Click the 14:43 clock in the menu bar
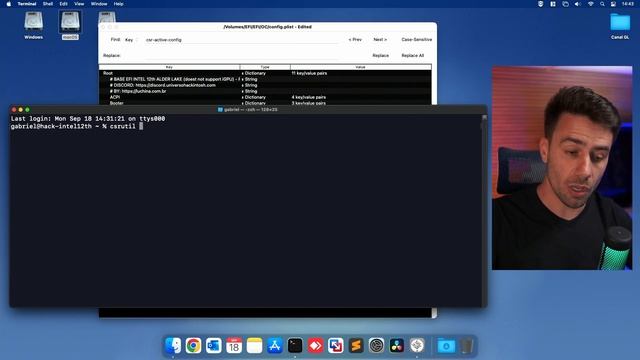Screen dimensions: 640x360 tap(628, 4)
